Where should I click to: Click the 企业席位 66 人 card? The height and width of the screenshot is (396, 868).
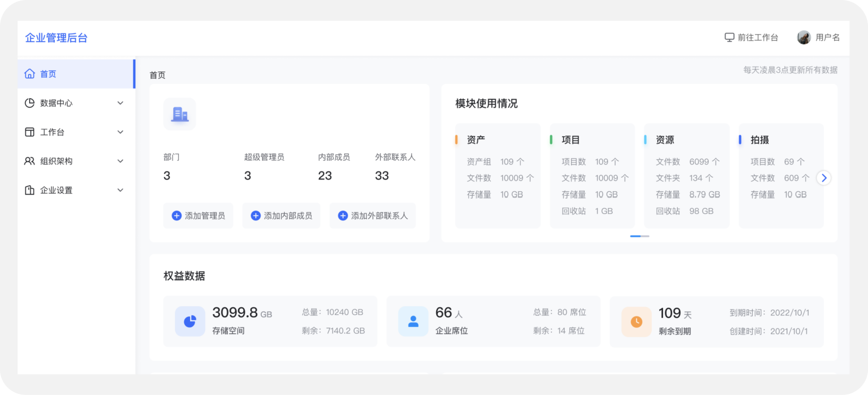pyautogui.click(x=493, y=321)
